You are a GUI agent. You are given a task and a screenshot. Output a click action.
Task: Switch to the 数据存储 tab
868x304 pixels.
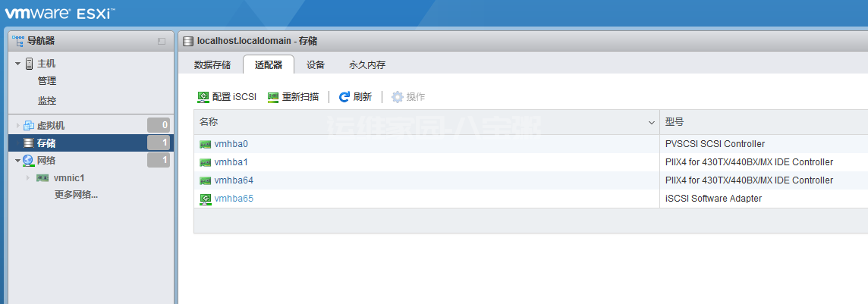(212, 65)
